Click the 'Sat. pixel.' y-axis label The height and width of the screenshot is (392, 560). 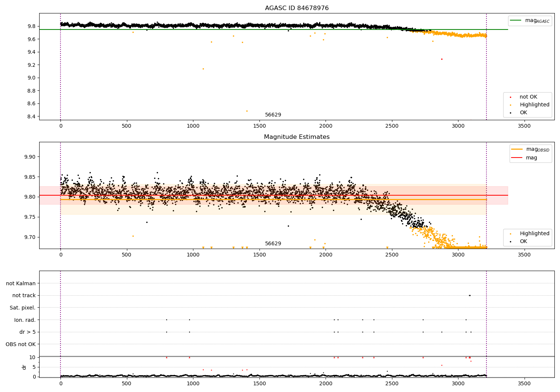coord(23,308)
